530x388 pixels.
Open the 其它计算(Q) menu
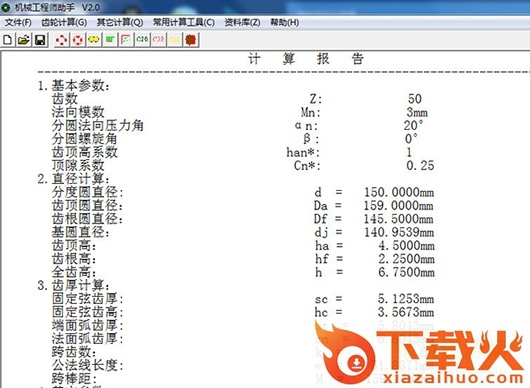(120, 23)
